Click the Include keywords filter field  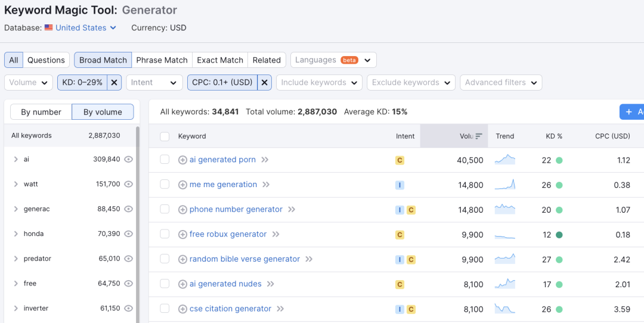click(x=318, y=82)
